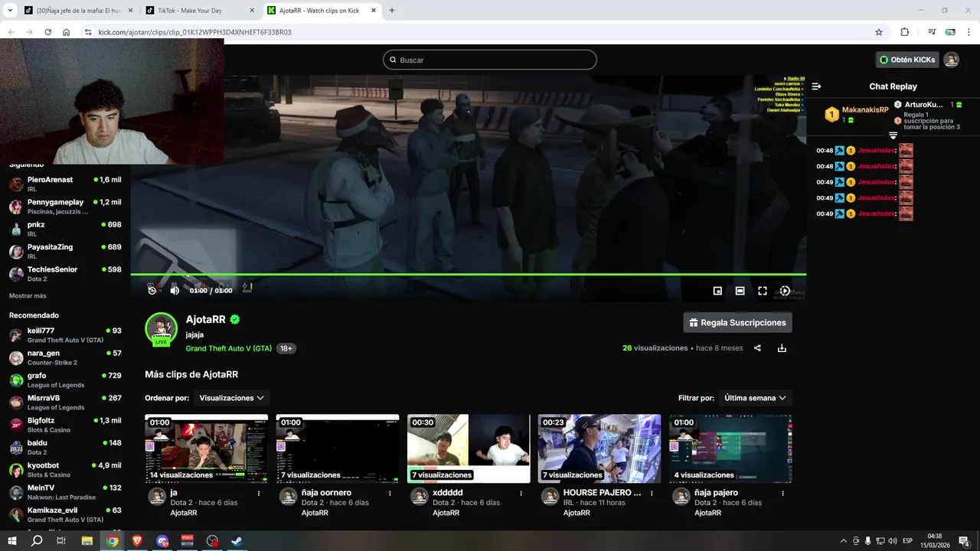Play the "ñaja oornero" clip thumbnail
Viewport: 980px width, 551px height.
click(x=337, y=448)
